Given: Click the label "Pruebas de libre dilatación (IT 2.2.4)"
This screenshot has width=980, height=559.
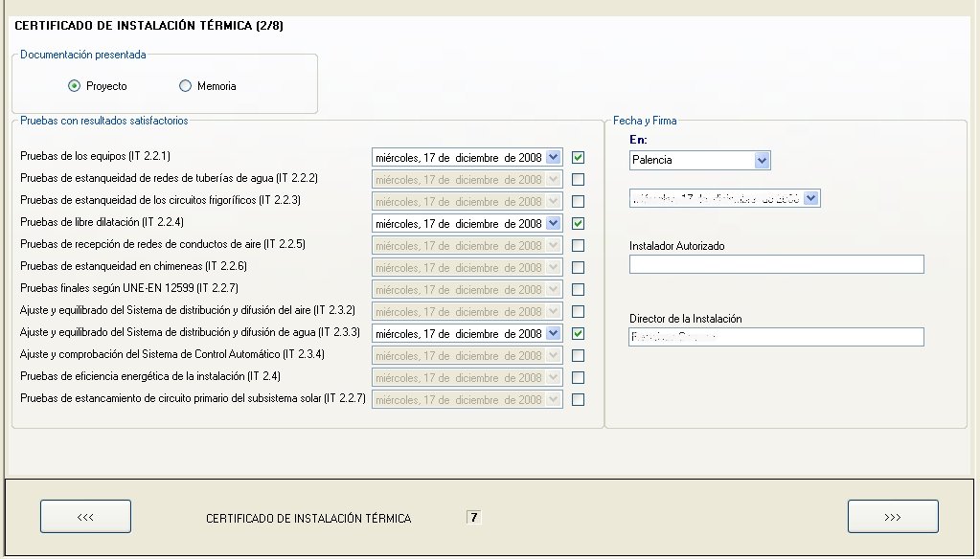Looking at the screenshot, I should coord(102,222).
